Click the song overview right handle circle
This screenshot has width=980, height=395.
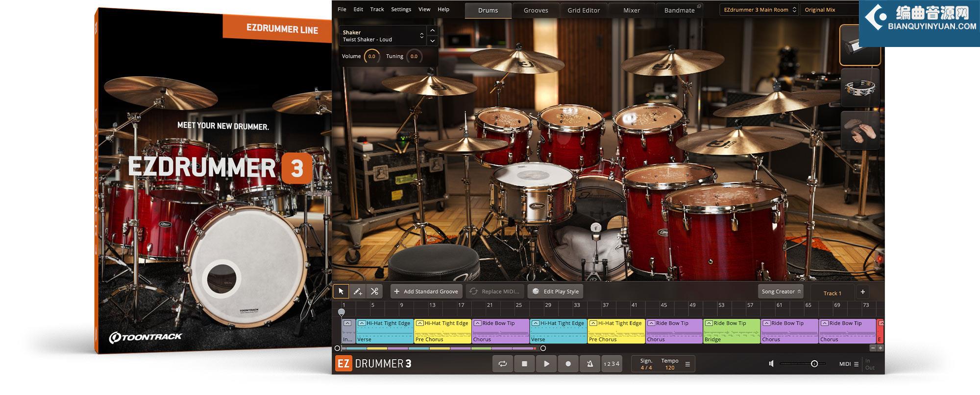click(x=543, y=349)
